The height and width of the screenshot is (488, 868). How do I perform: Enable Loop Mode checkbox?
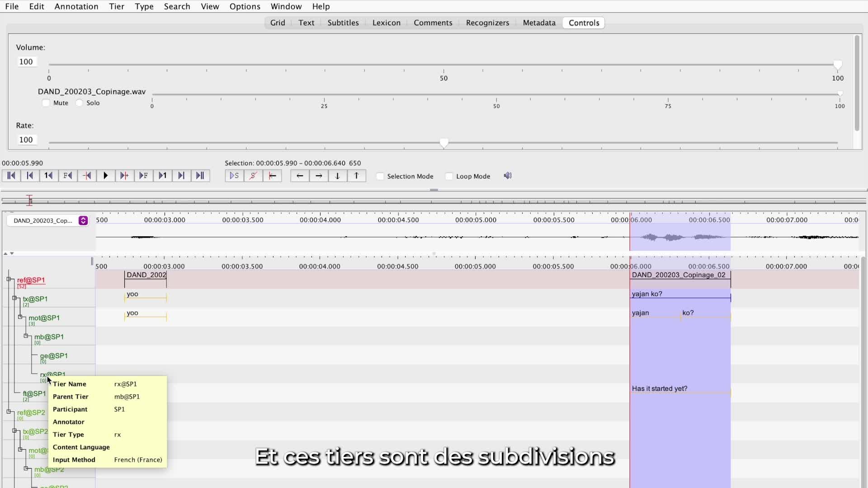click(x=449, y=176)
